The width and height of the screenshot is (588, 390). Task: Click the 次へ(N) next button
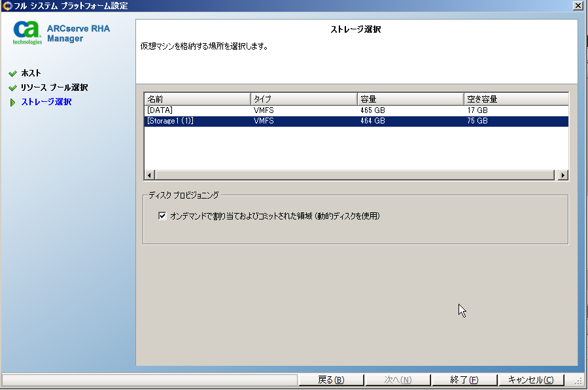398,380
